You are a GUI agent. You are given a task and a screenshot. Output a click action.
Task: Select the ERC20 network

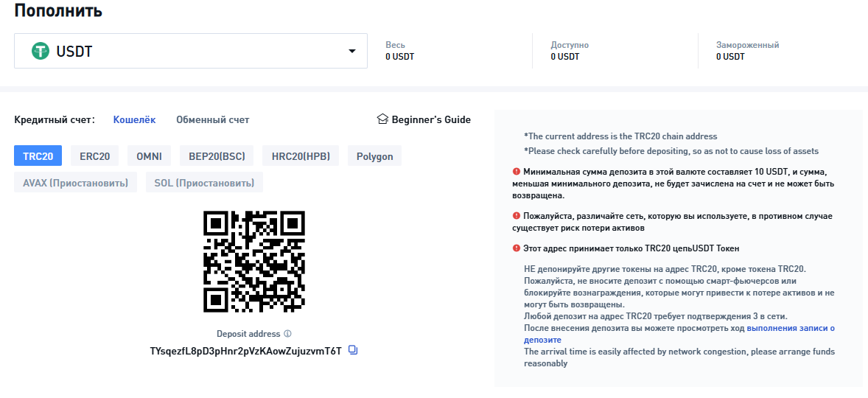pyautogui.click(x=94, y=156)
